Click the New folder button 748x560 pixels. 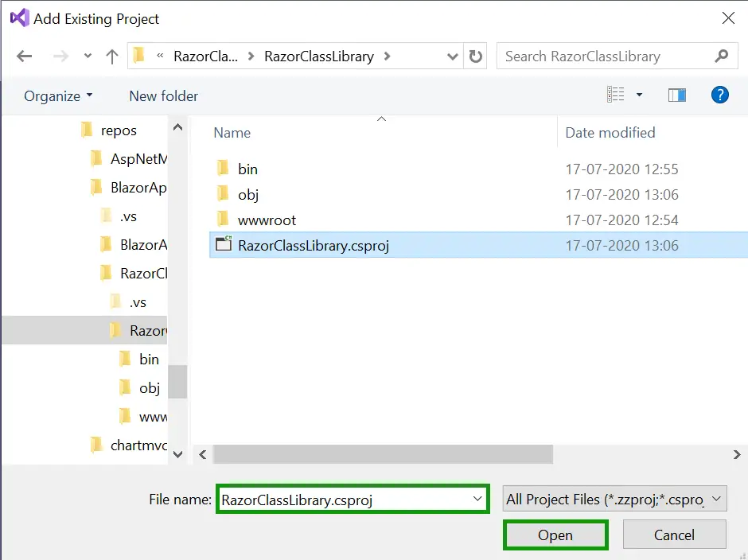(163, 95)
